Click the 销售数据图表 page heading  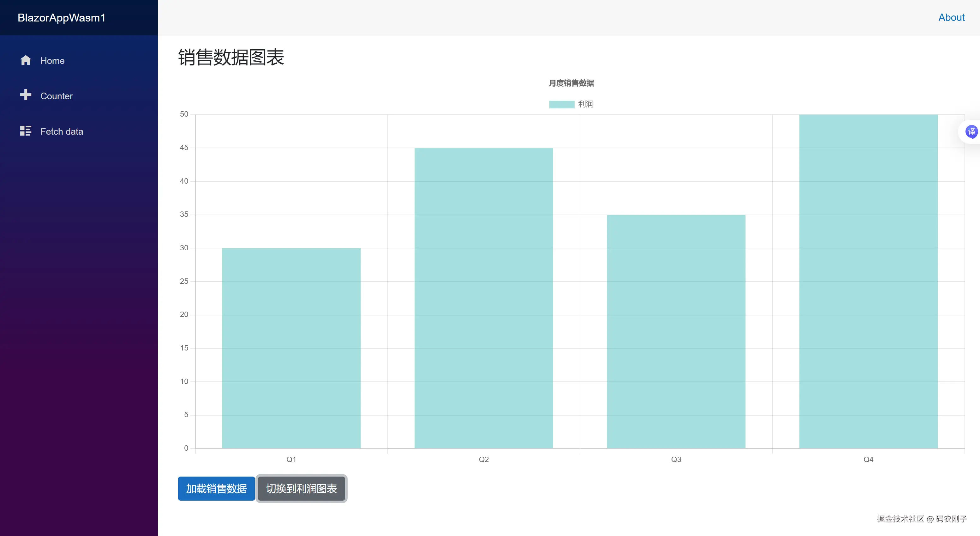231,58
